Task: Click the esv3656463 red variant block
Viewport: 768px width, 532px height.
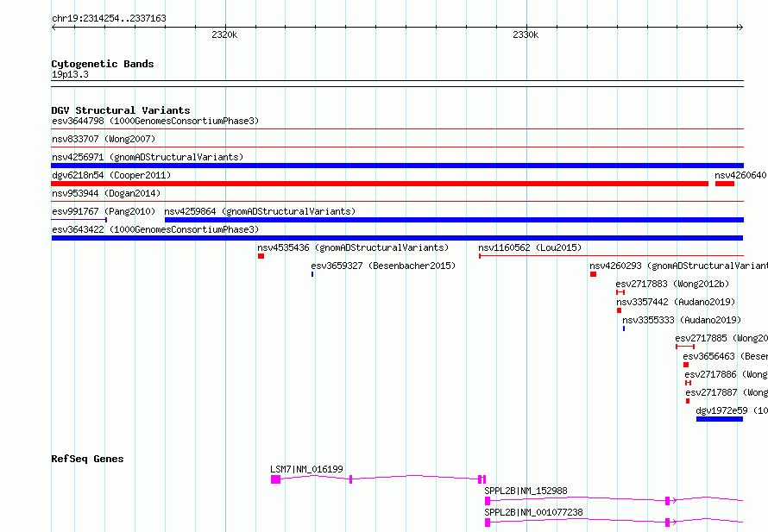Action: tap(686, 365)
